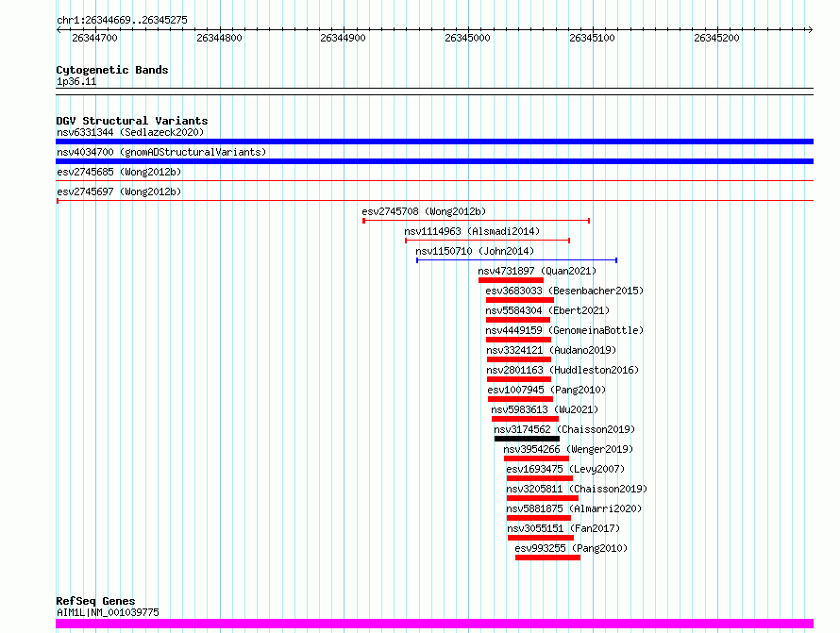
Task: Click the red bar under nsv5983613
Action: click(x=525, y=419)
